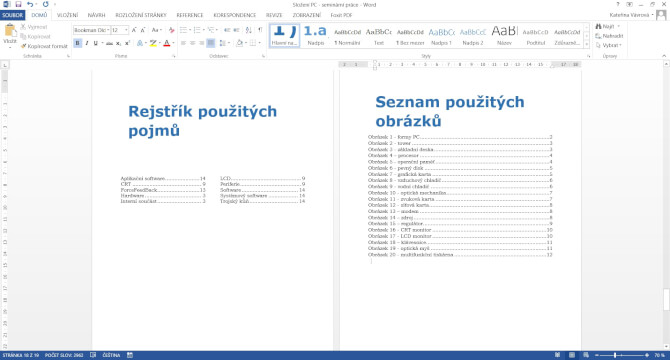Viewport: 670px width, 360px height.
Task: Click the Kopírovat formát format painter button
Action: click(x=44, y=46)
